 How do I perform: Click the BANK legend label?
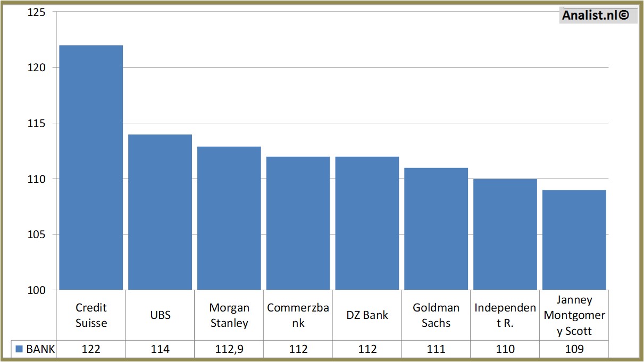40,349
